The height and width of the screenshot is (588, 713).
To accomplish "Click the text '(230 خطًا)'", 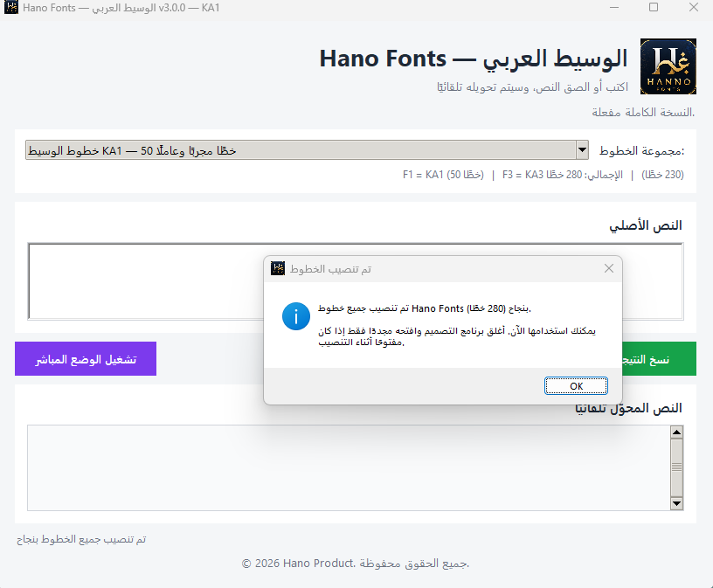I will tap(662, 175).
